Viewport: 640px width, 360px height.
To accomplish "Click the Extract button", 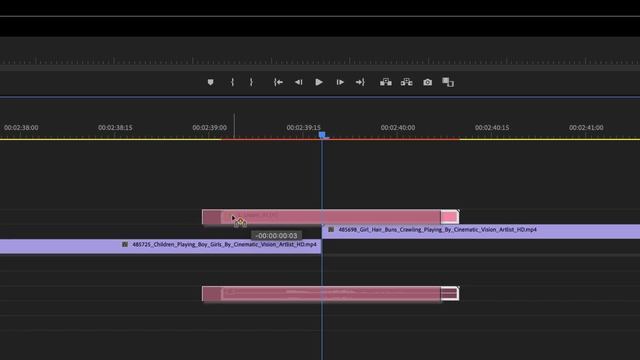I will 407,82.
